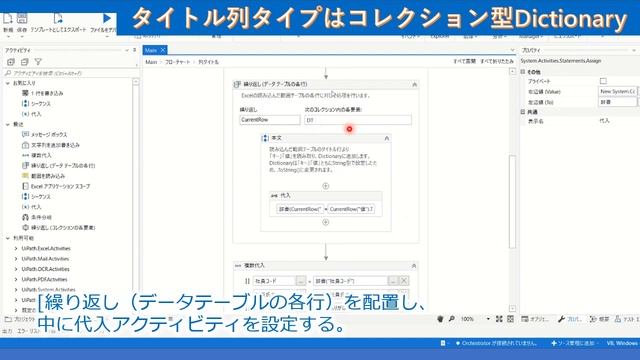Collapse the 最近 recent group
Image resolution: width=640 pixels, height=360 pixels.
[8, 124]
